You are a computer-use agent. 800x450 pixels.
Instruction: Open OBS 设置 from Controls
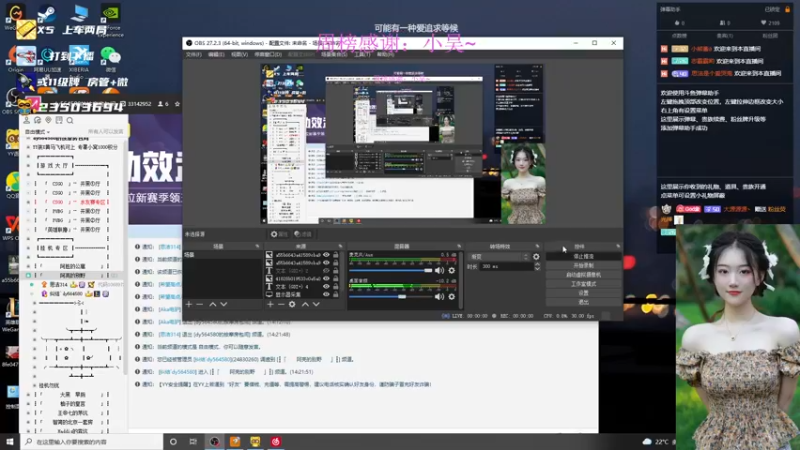[584, 293]
